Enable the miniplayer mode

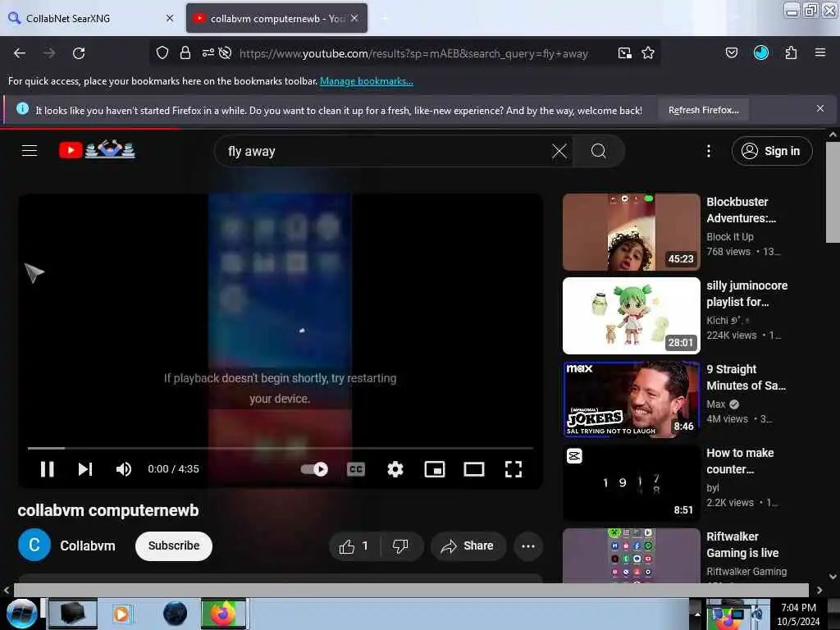435,469
